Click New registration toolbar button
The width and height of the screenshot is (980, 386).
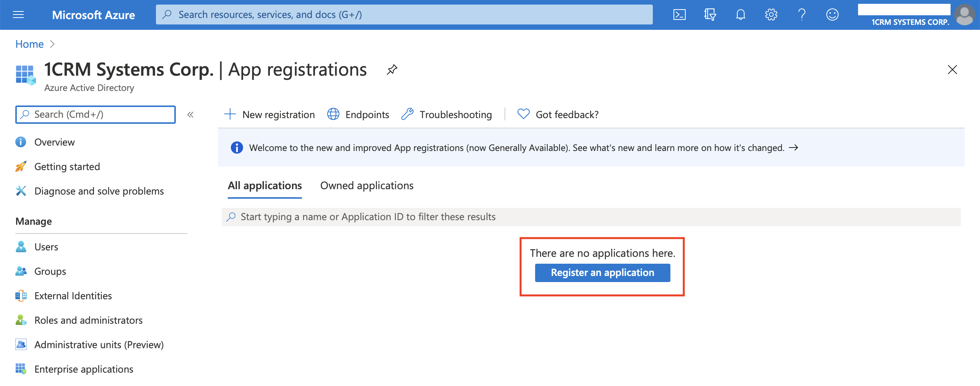tap(269, 115)
